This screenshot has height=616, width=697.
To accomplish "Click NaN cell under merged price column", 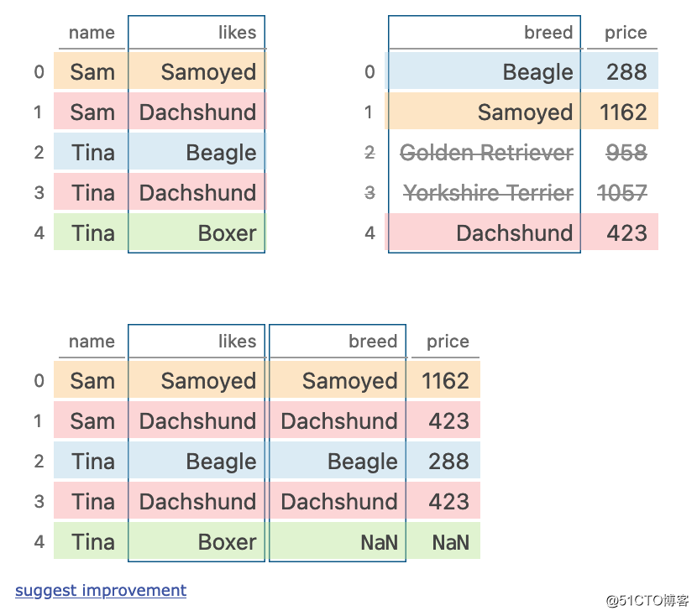I will 450,542.
